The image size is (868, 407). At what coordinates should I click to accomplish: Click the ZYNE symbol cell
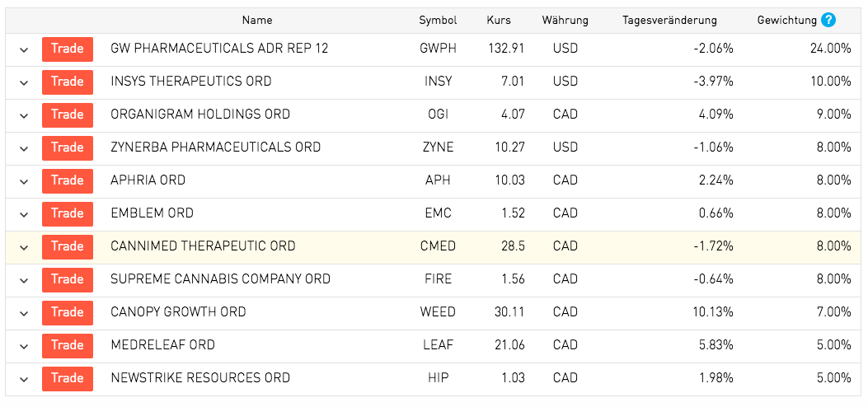pos(438,147)
